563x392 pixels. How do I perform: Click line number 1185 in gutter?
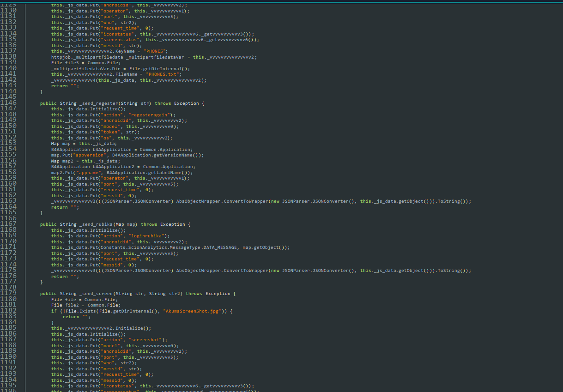(8, 328)
